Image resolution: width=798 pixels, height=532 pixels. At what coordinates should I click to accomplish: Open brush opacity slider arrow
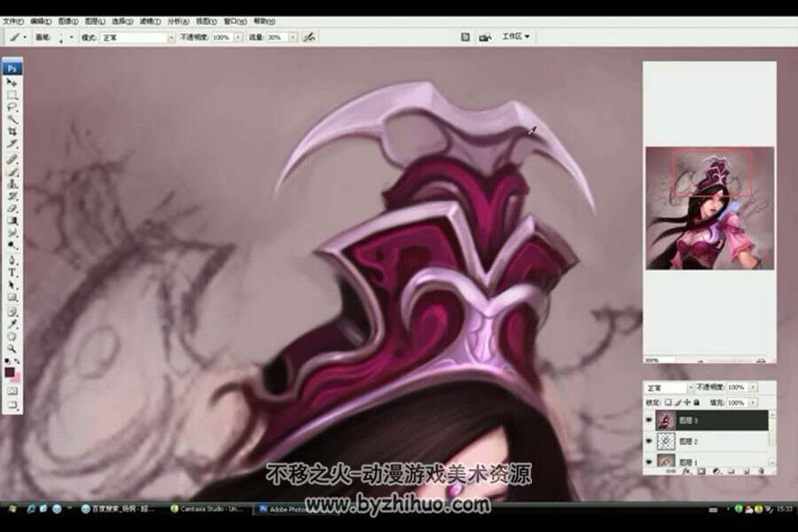click(238, 37)
